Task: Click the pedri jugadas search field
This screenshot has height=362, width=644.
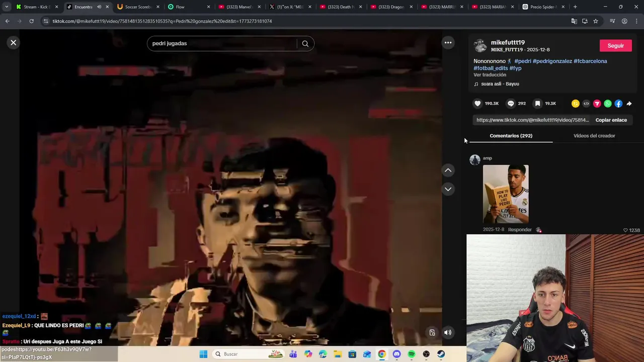Action: (221, 44)
